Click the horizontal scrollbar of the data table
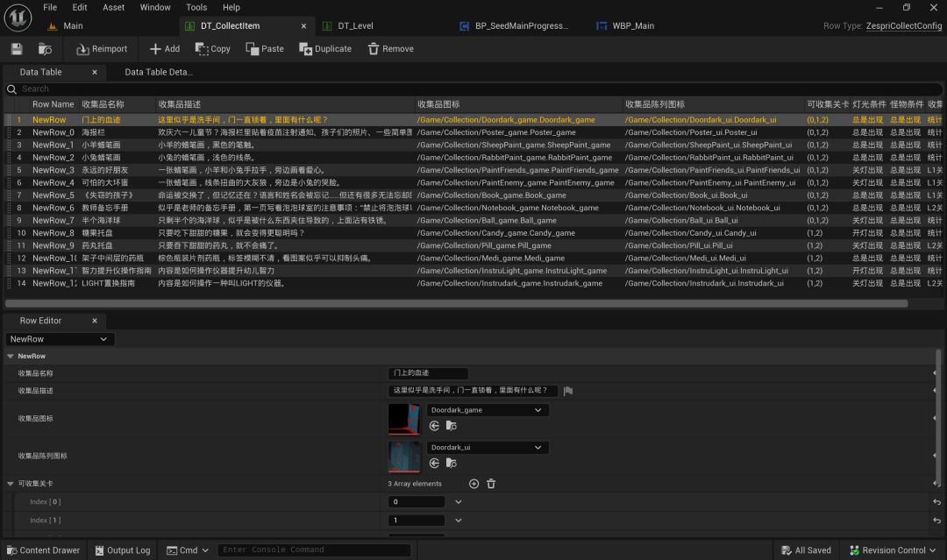 point(456,303)
